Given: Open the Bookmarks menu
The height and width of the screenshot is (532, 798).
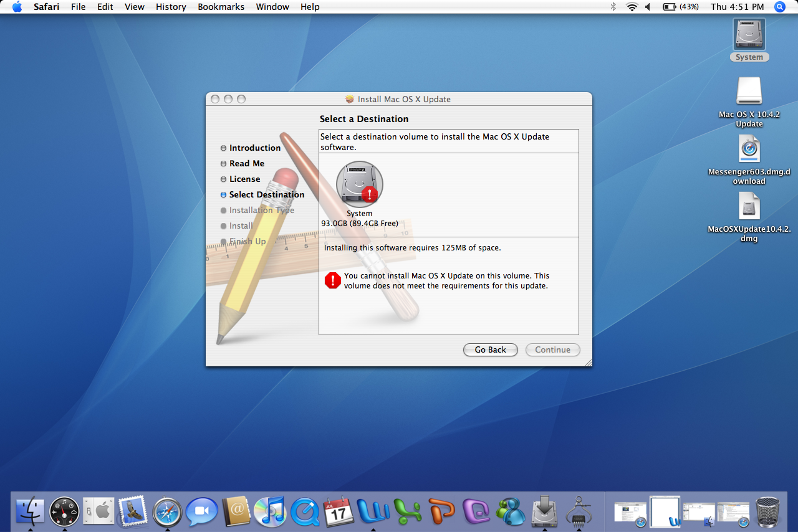Looking at the screenshot, I should coord(221,7).
